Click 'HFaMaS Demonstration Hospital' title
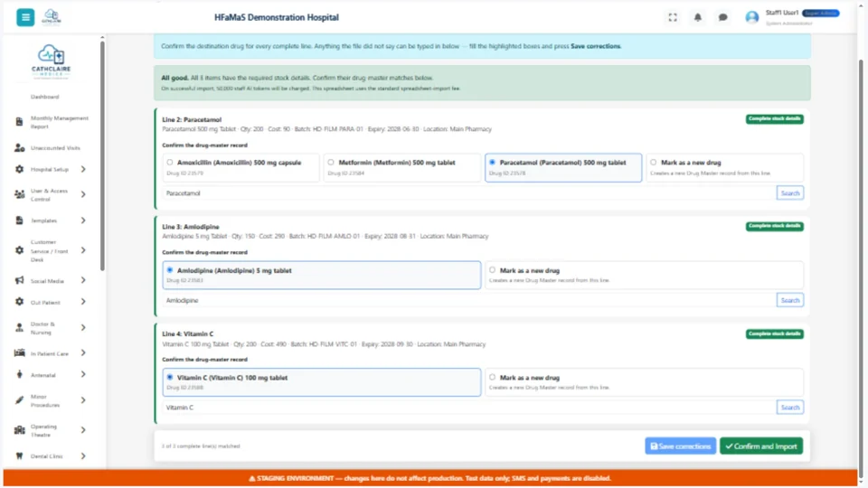 (277, 18)
